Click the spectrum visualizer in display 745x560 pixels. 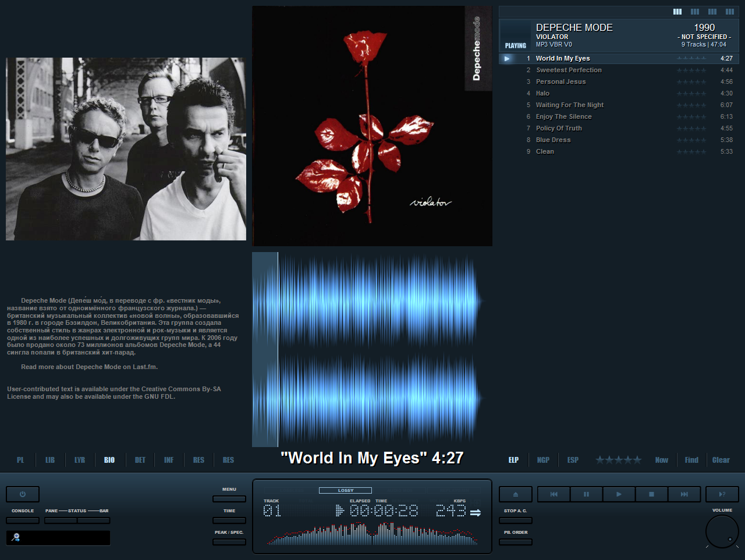pos(372,533)
